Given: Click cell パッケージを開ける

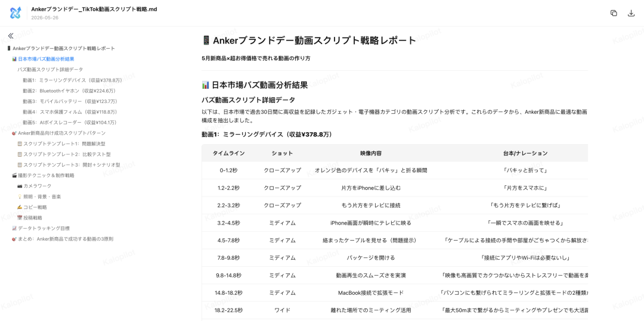Looking at the screenshot, I should point(371,258).
